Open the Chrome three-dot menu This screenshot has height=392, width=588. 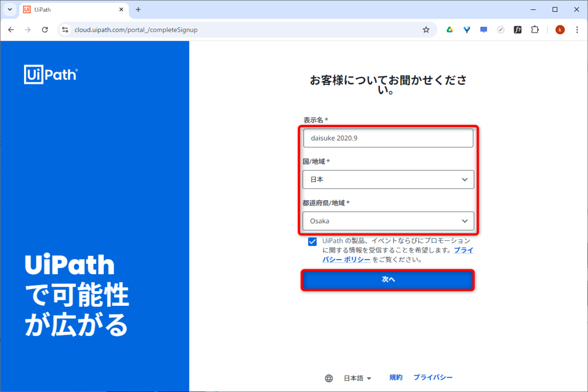coord(577,30)
